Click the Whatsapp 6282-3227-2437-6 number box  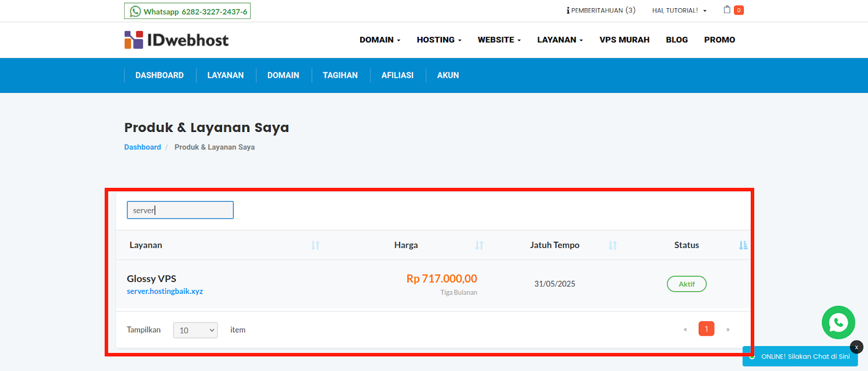(x=187, y=11)
